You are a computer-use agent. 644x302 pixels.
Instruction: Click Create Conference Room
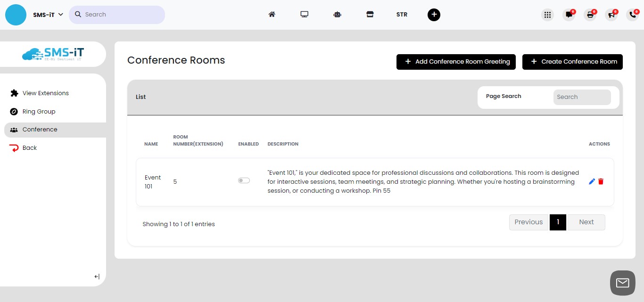pyautogui.click(x=572, y=62)
